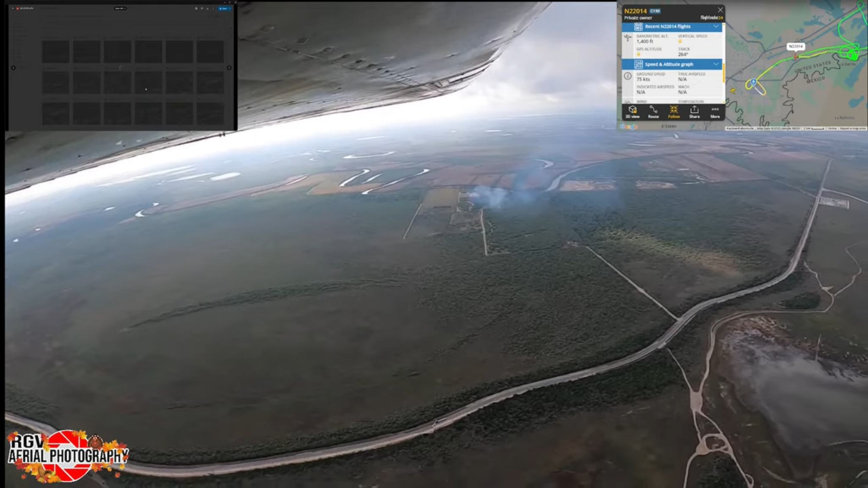Click the blue Share button in viewer
This screenshot has height=488, width=868.
(223, 8)
